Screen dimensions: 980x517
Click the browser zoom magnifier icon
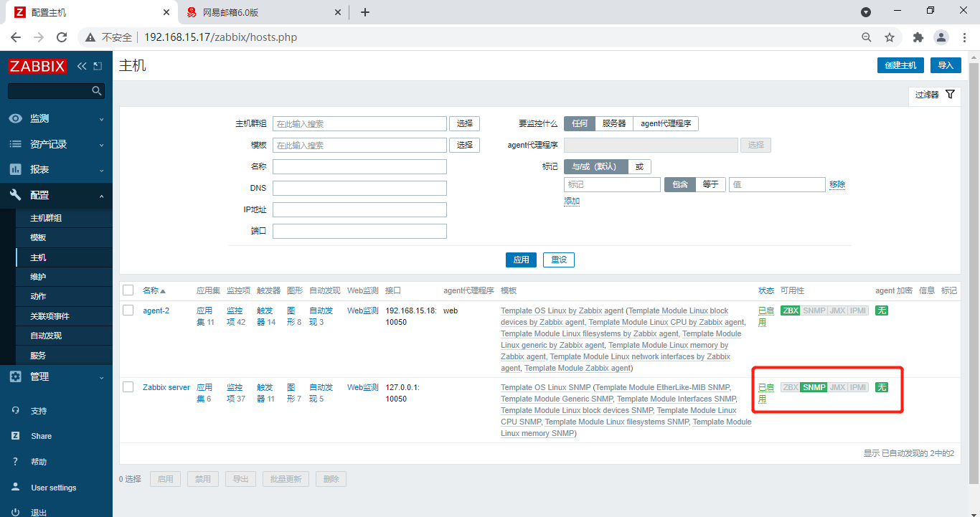pyautogui.click(x=867, y=37)
